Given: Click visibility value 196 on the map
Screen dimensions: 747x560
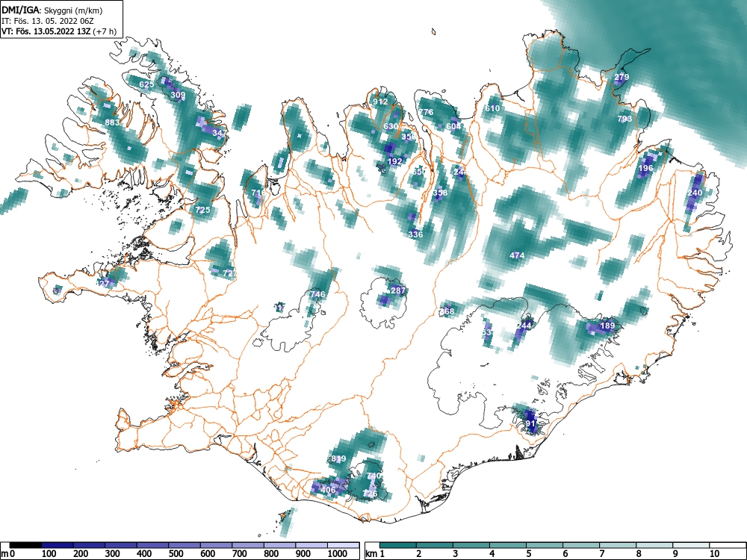Looking at the screenshot, I should pyautogui.click(x=646, y=168).
